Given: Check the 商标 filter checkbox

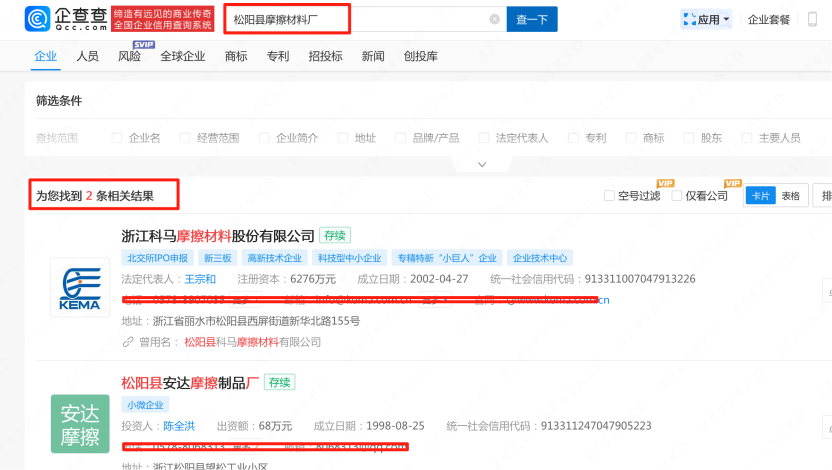Looking at the screenshot, I should pyautogui.click(x=631, y=138).
